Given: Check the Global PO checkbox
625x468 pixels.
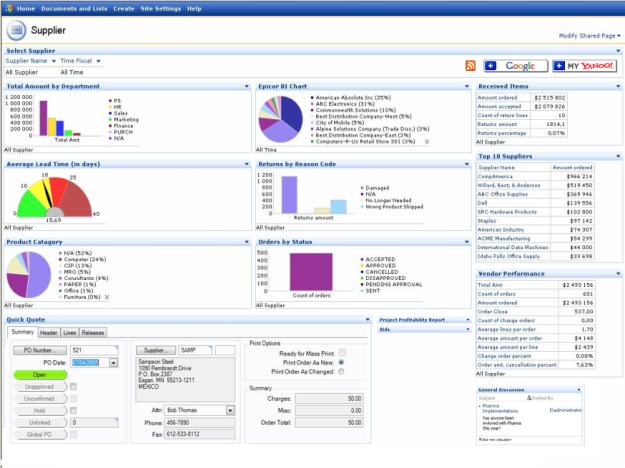Looking at the screenshot, I should (x=73, y=434).
